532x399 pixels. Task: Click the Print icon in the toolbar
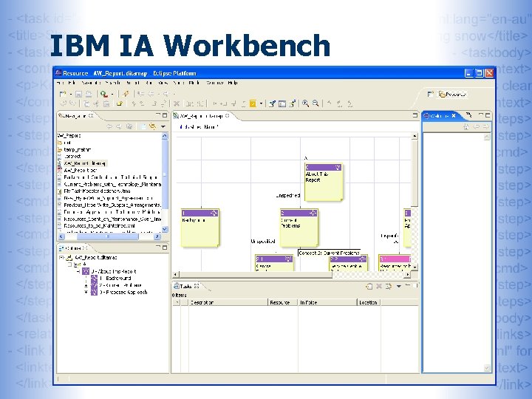[x=88, y=94]
